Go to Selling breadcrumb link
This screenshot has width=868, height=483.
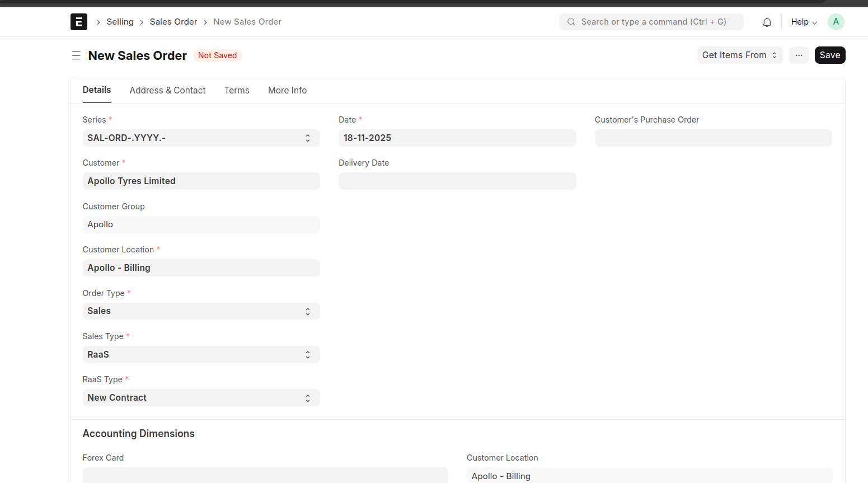[120, 22]
